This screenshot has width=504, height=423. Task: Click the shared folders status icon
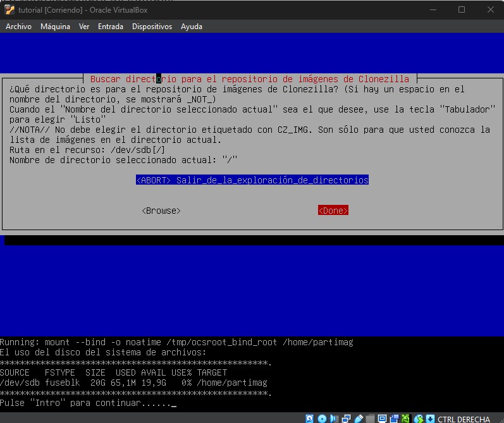click(x=371, y=419)
